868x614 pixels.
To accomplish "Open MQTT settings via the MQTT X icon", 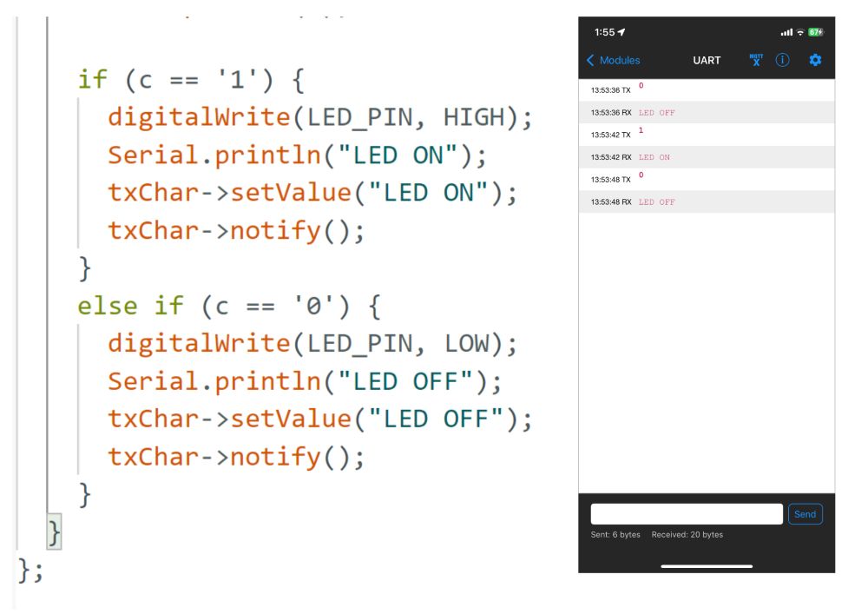I will (x=757, y=60).
